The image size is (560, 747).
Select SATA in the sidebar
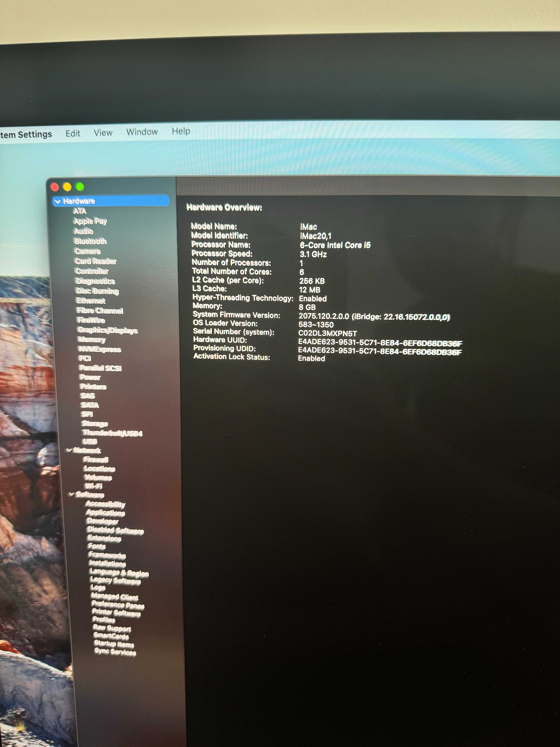point(90,405)
